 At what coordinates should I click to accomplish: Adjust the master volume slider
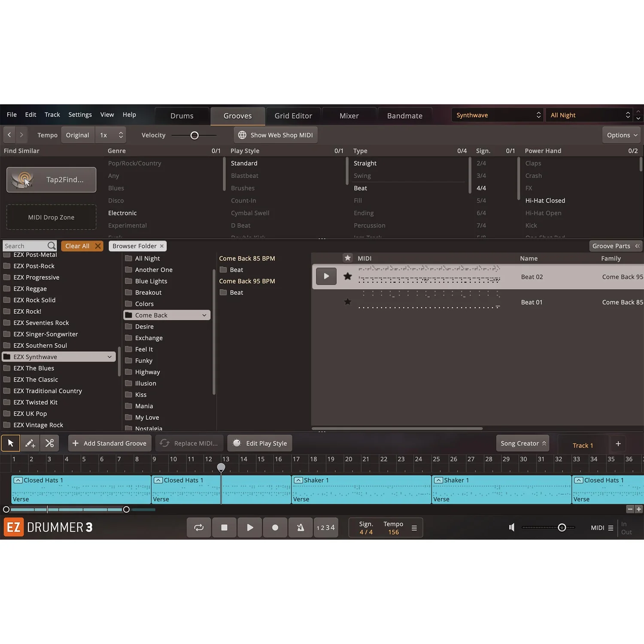click(562, 528)
